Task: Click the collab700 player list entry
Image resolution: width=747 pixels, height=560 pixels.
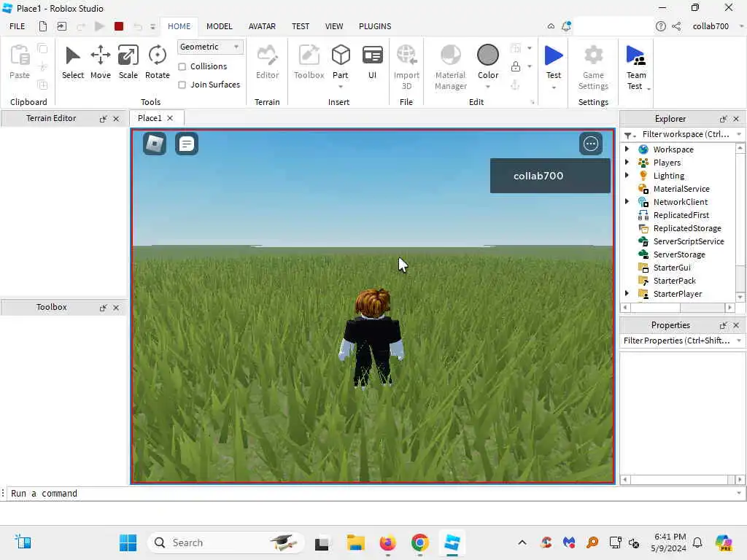Action: point(550,176)
